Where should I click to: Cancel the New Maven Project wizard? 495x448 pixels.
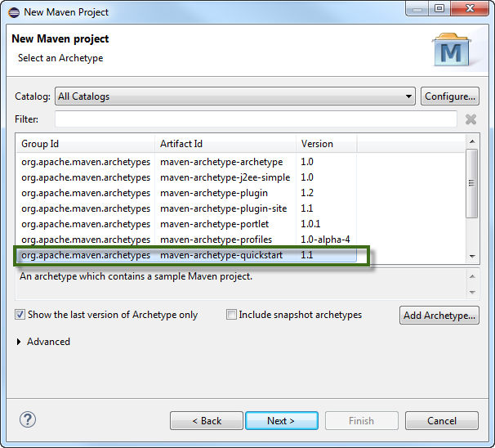point(442,420)
